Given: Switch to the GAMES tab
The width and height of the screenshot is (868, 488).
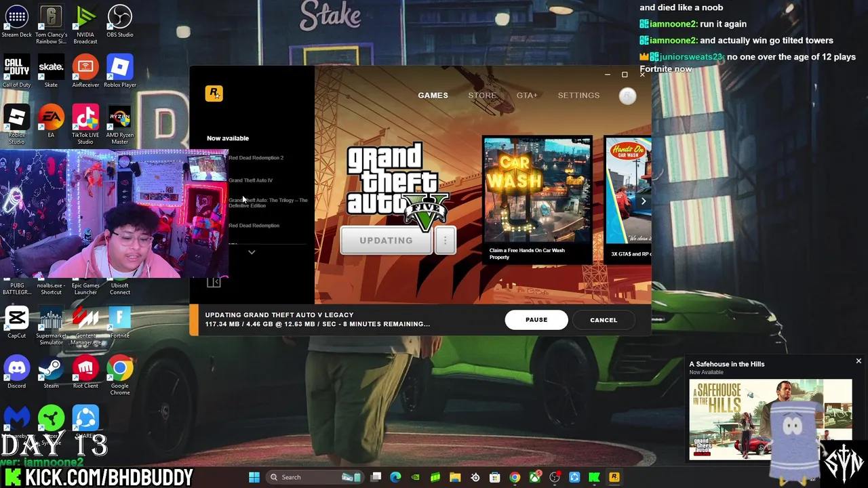Looking at the screenshot, I should click(433, 96).
